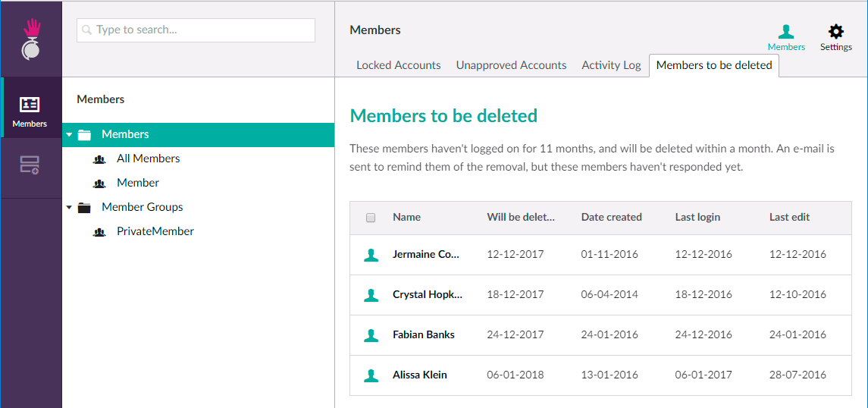The width and height of the screenshot is (868, 408).
Task: Click the folder icon beside Member Groups
Action: pos(84,208)
